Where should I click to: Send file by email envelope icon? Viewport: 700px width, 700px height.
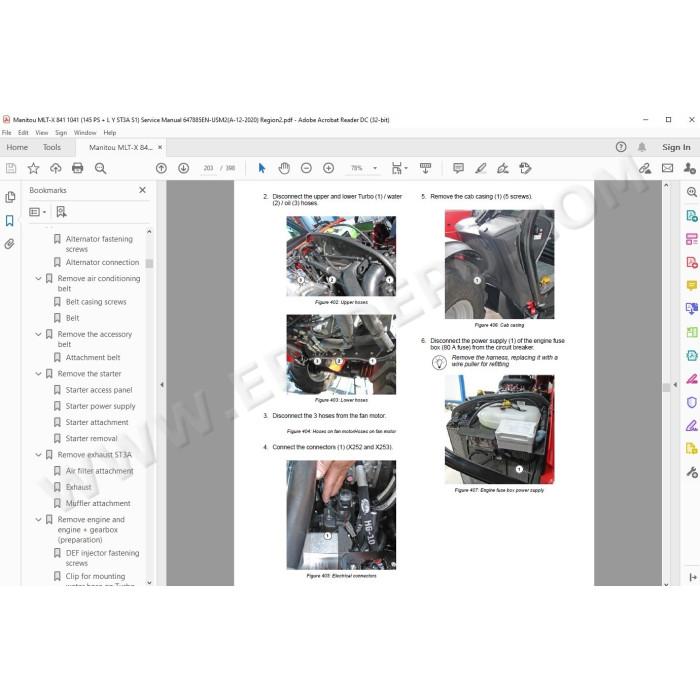pos(667,168)
